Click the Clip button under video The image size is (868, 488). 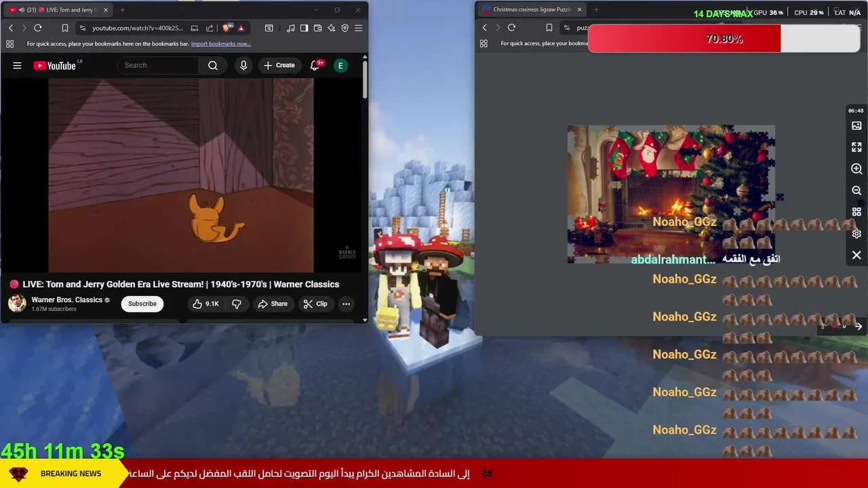click(x=315, y=304)
